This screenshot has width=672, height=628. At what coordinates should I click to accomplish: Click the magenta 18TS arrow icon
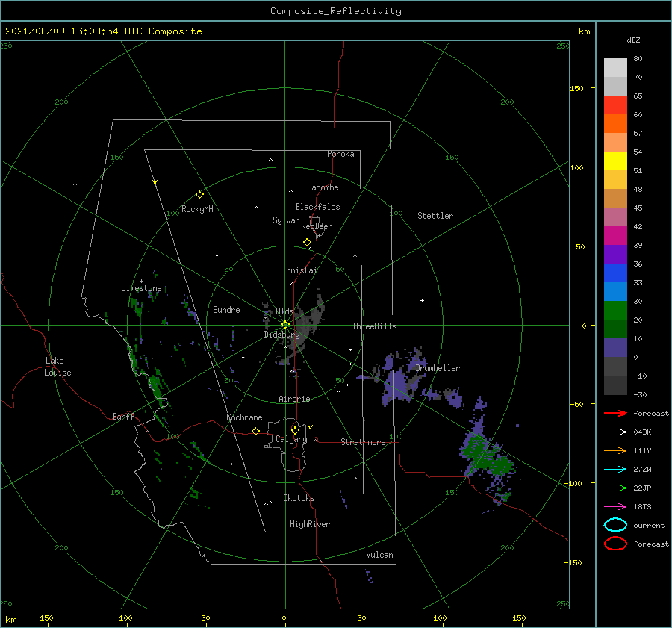pos(615,507)
